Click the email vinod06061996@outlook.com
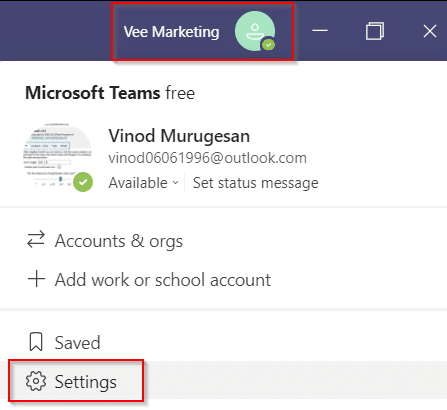The image size is (447, 410). coord(207,158)
